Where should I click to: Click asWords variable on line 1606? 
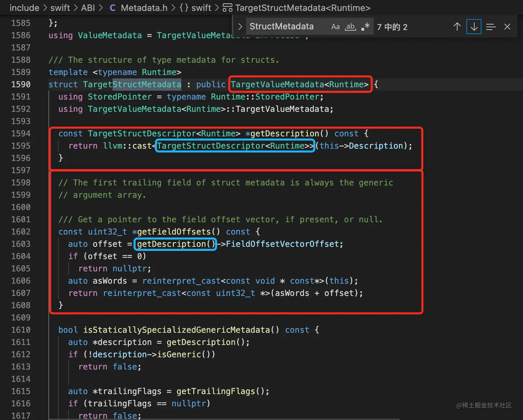pos(110,281)
